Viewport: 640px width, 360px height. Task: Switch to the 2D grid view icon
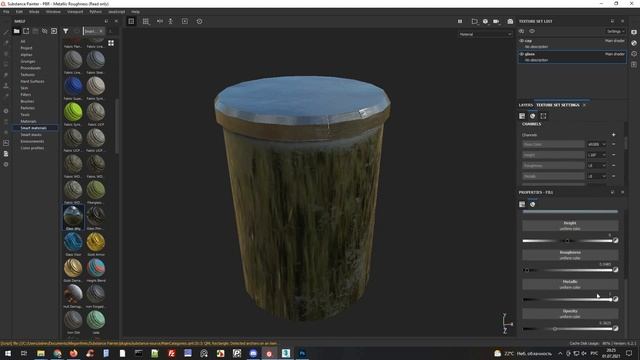tap(146, 21)
